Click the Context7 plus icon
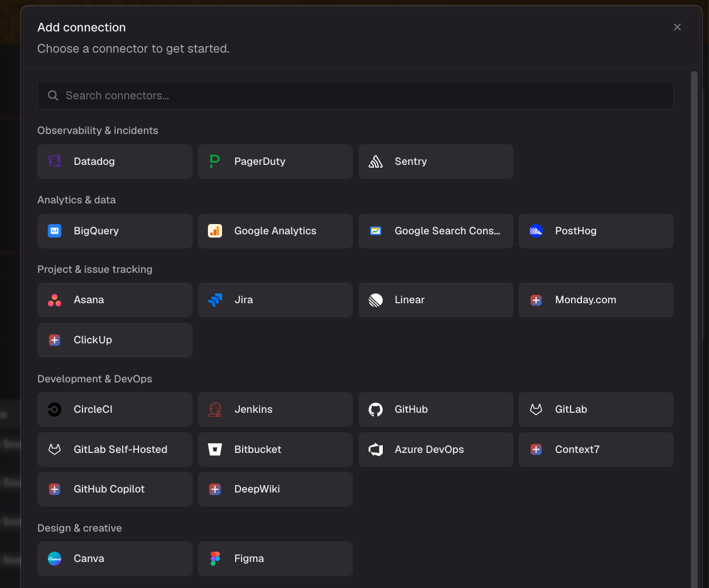This screenshot has height=588, width=709. click(x=536, y=450)
